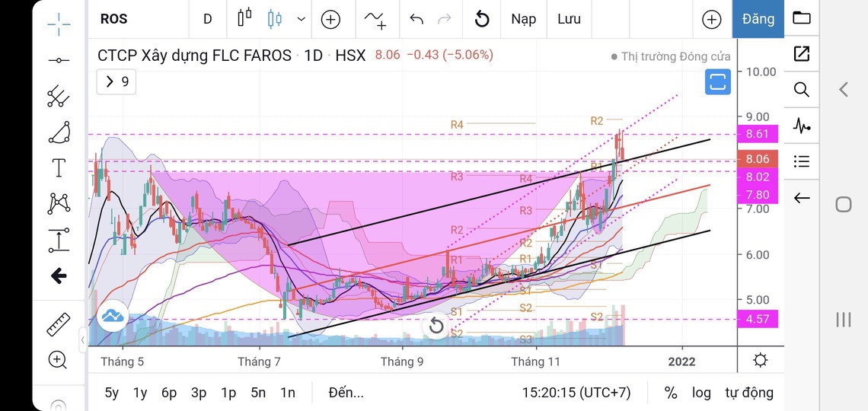Open the folder icon top right
Screen dimensions: 868x411
tap(802, 18)
